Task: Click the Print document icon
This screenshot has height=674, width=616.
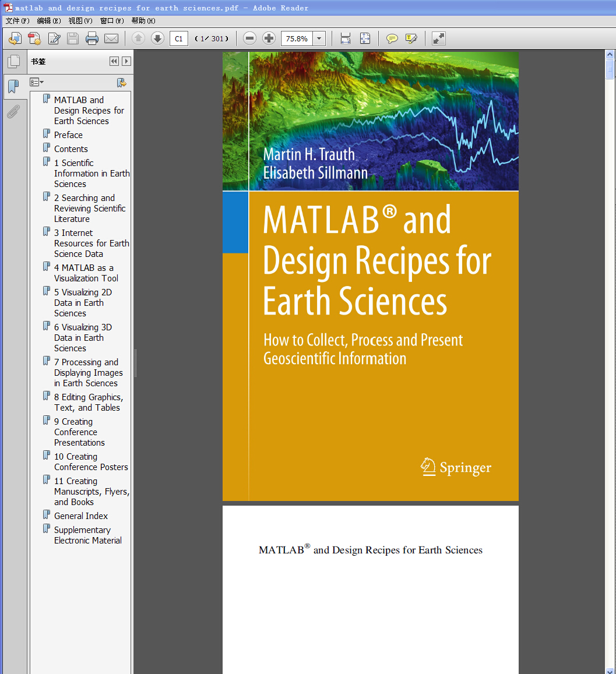Action: click(x=91, y=39)
